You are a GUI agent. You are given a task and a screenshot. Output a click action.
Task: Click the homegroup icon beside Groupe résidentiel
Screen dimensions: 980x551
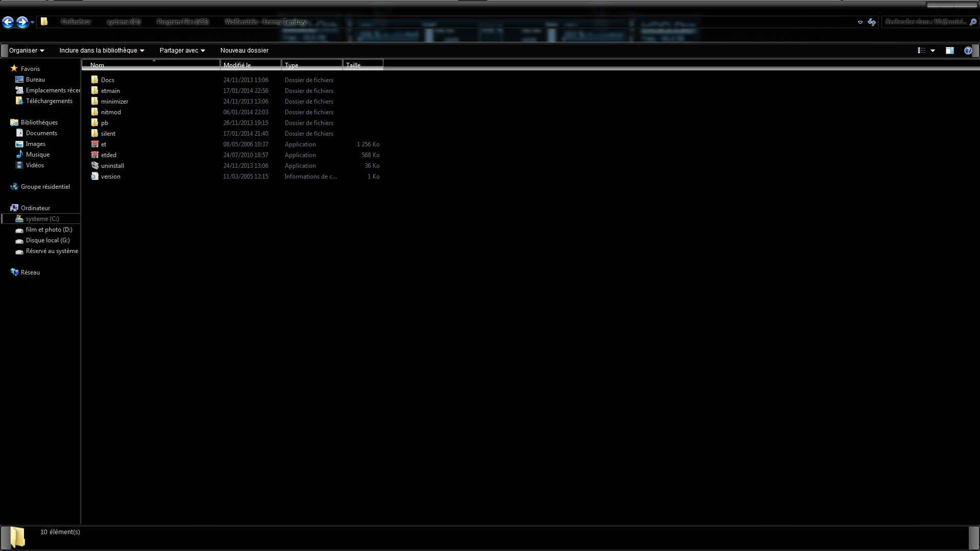[x=14, y=186]
